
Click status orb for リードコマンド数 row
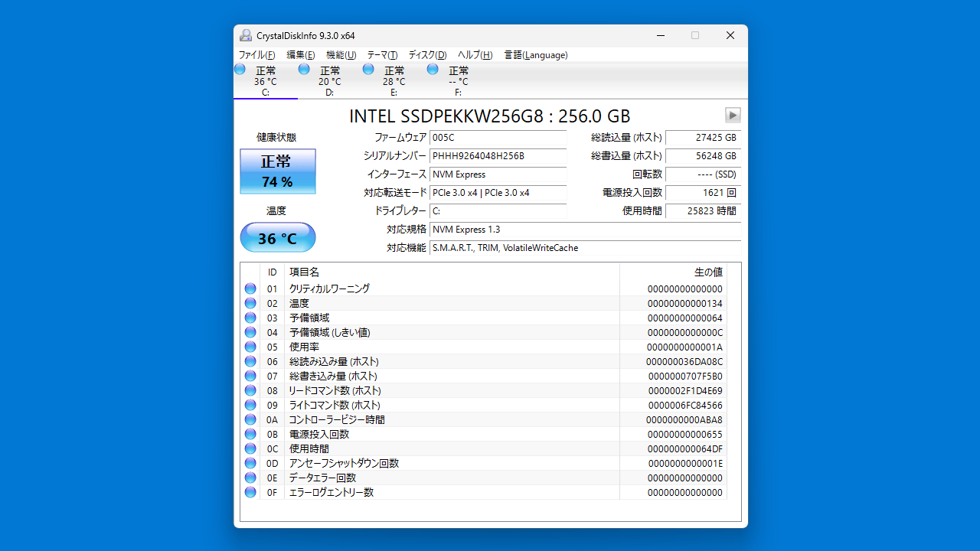coord(250,390)
